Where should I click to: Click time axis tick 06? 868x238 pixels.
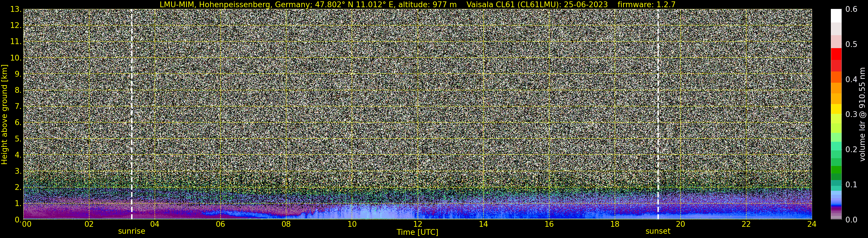[220, 224]
